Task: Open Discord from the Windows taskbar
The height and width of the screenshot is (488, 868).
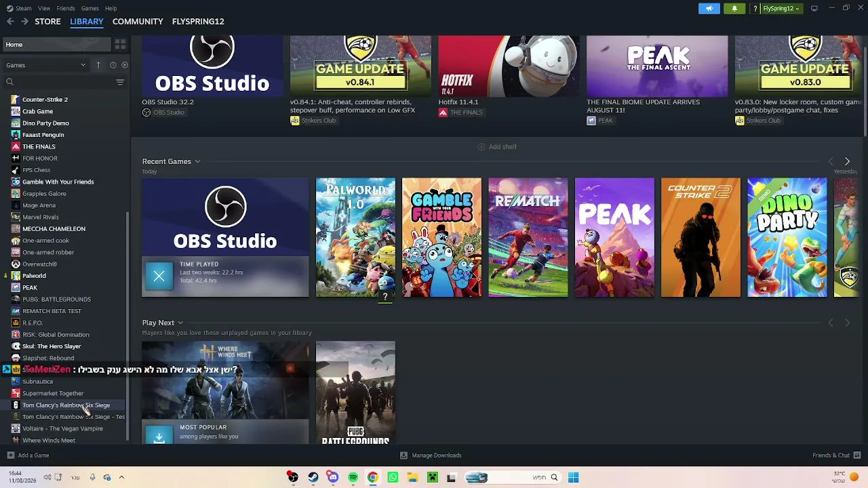Action: 333,478
